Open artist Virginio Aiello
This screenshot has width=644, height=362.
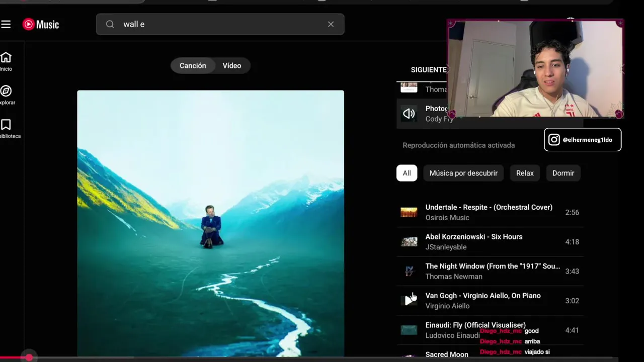point(447,306)
